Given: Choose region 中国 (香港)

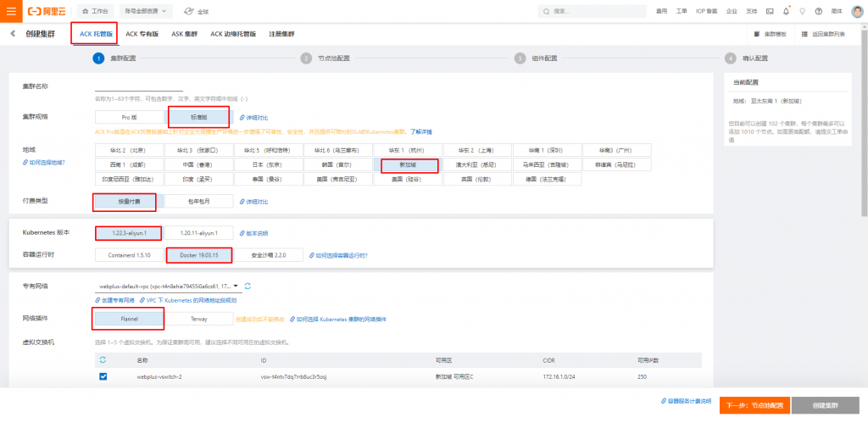Looking at the screenshot, I should 198,165.
